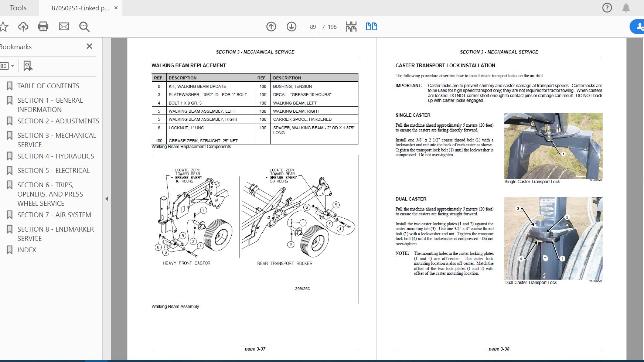Screen dimensions: 644x362
Task: Switch to the Tools tab
Action: 18,7
